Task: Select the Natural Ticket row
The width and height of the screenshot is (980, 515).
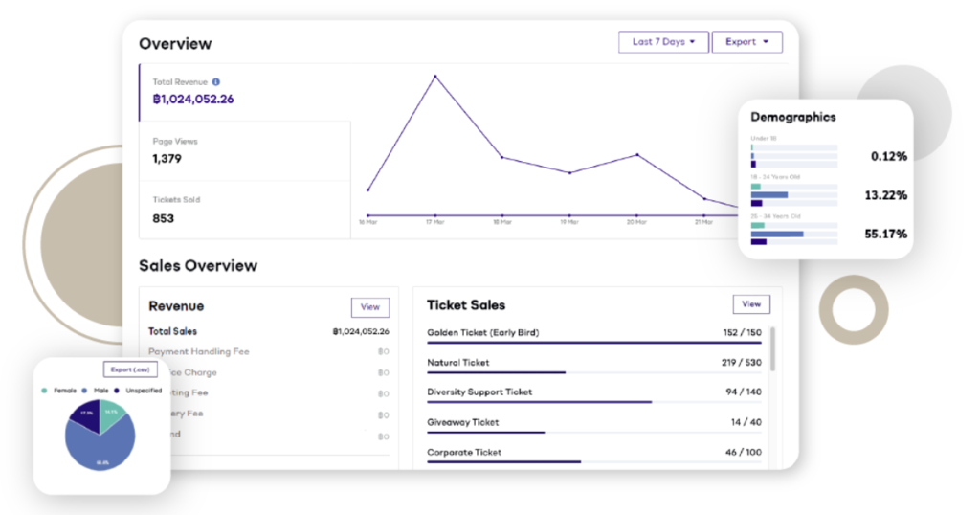Action: coord(593,364)
